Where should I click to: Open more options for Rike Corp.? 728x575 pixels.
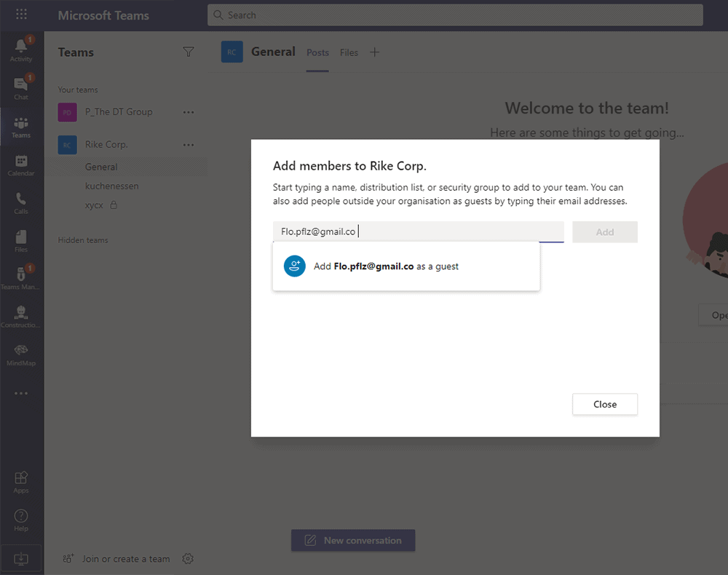[x=189, y=145]
